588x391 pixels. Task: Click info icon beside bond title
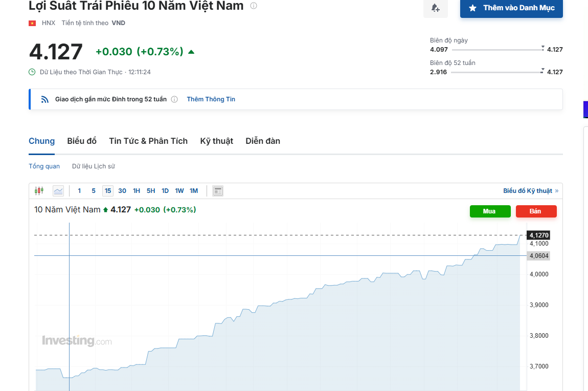pos(254,6)
